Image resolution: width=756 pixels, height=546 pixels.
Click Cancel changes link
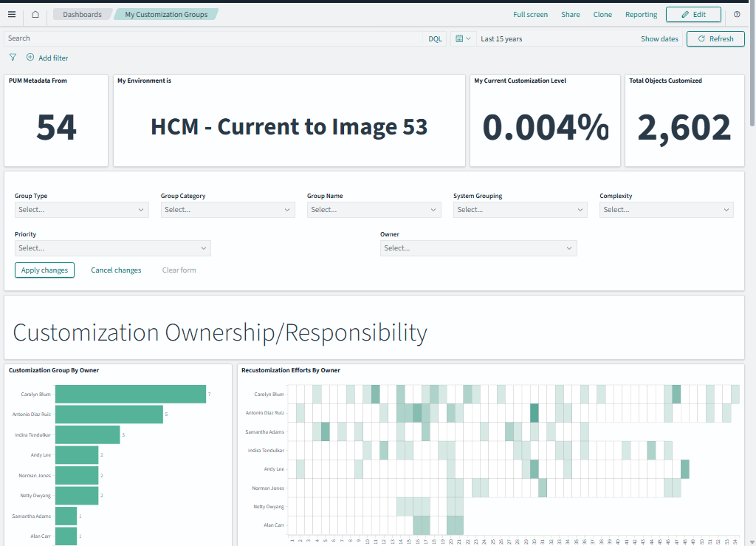(x=116, y=270)
